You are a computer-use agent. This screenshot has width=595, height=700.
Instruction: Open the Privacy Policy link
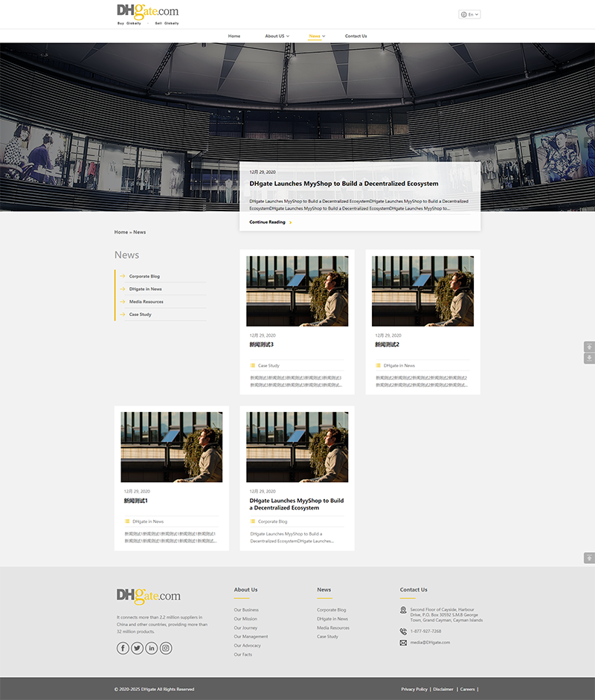tap(414, 690)
